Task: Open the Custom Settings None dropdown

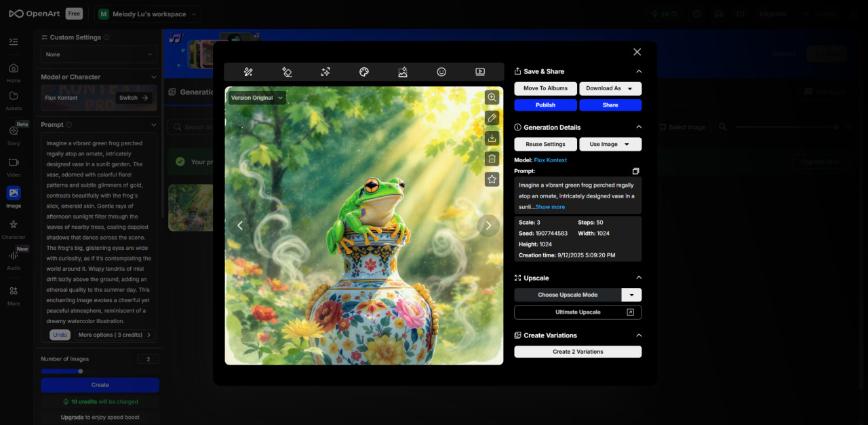Action: [100, 54]
